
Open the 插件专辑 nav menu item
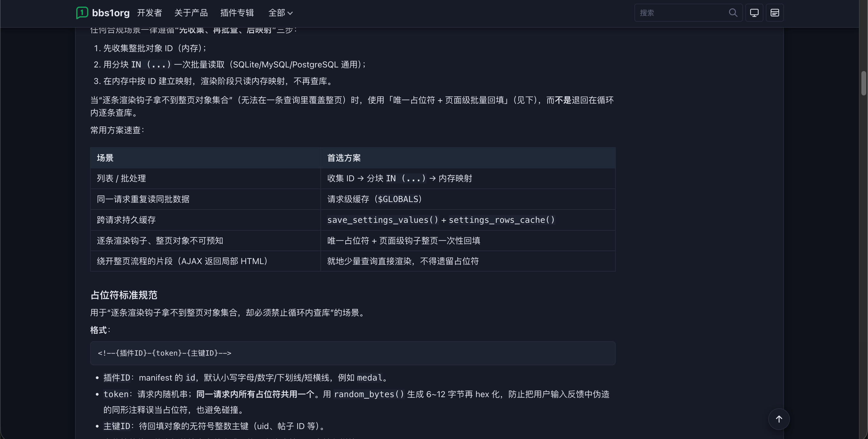coord(237,13)
